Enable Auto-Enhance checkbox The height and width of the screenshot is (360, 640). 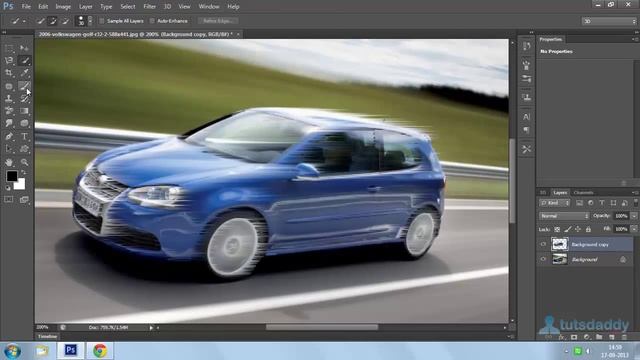click(x=152, y=21)
